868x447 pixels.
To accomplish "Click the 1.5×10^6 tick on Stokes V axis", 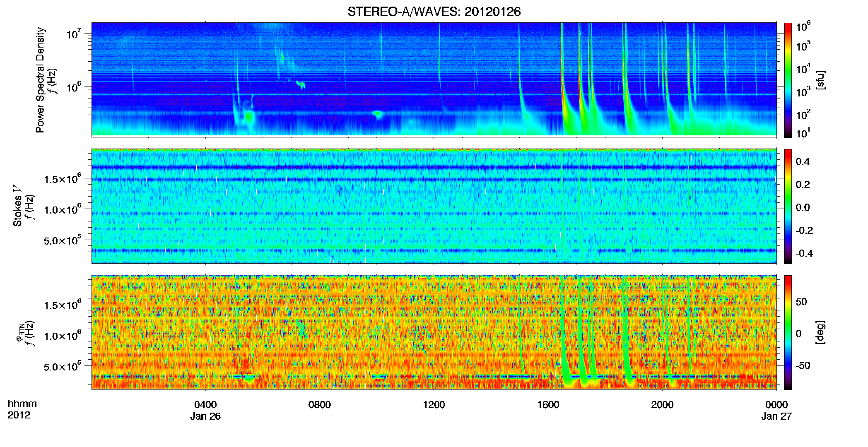I will [x=63, y=178].
